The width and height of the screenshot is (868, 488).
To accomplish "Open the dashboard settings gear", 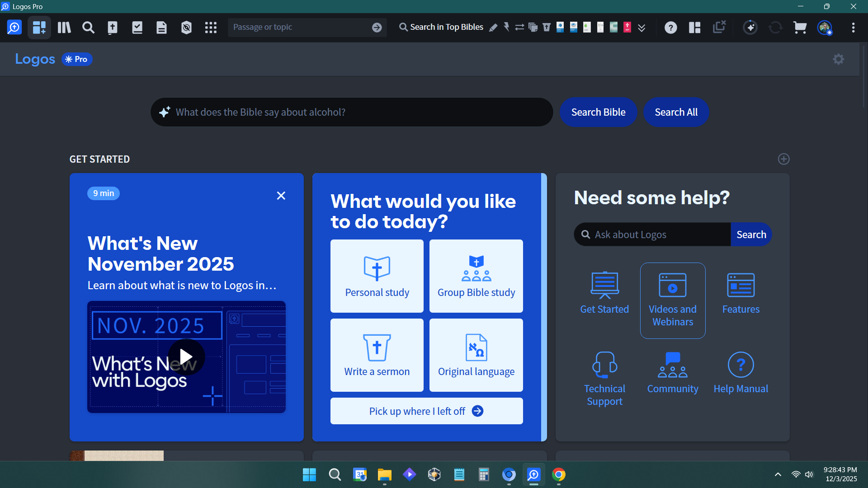I will [838, 59].
